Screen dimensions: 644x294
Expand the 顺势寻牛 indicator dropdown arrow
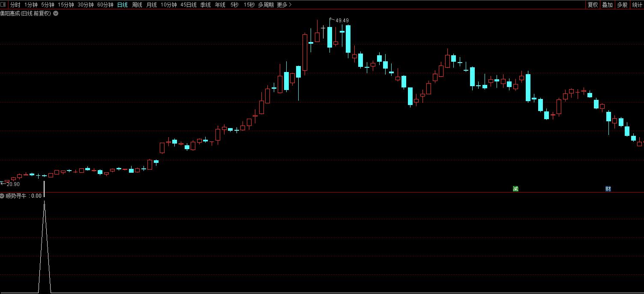[3, 196]
